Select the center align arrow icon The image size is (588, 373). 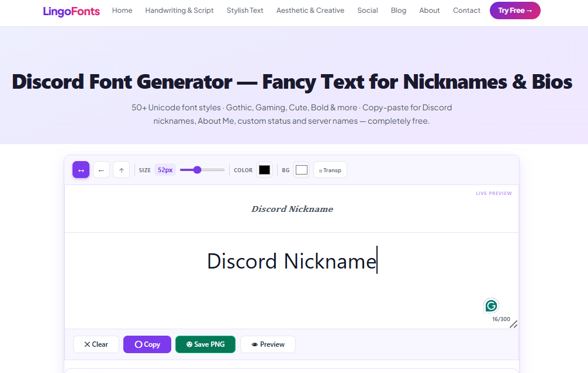[x=81, y=170]
